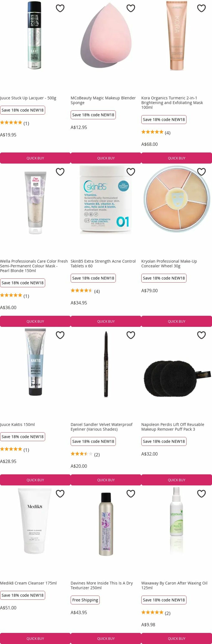Quick buy the Juuce Stuck Up Lacquer
Screen dimensions: 212x644
(35, 158)
